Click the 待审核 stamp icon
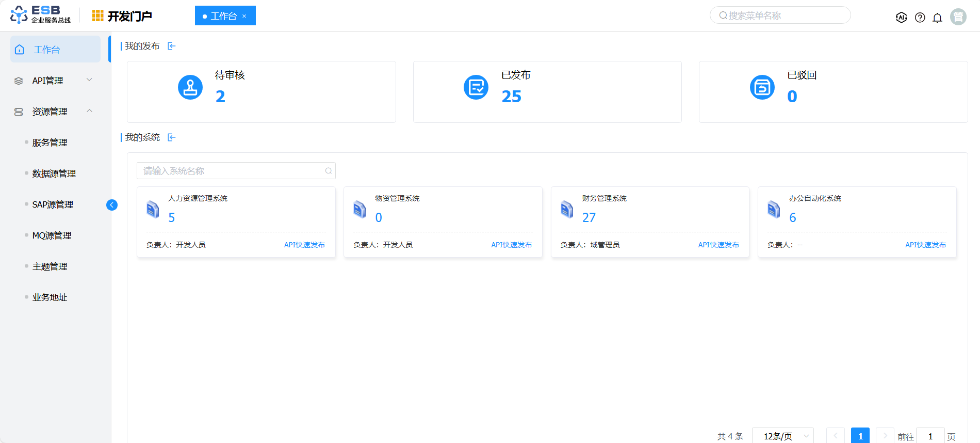The height and width of the screenshot is (443, 980). [190, 87]
